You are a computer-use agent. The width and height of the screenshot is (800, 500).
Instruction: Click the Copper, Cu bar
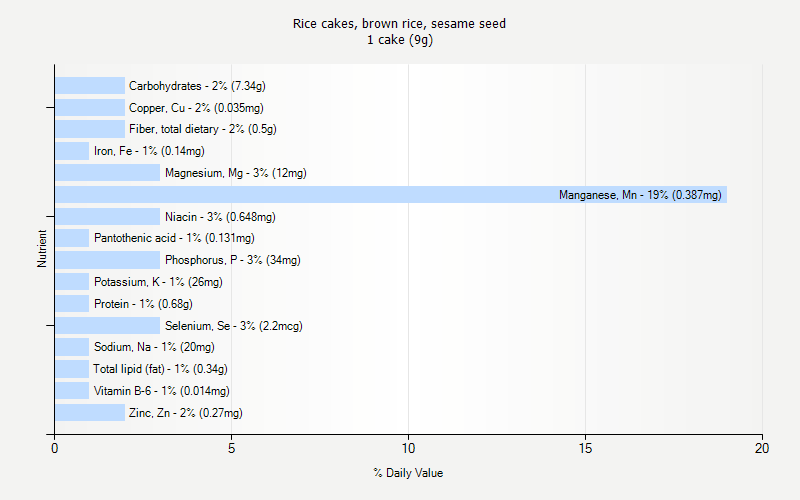[x=90, y=108]
